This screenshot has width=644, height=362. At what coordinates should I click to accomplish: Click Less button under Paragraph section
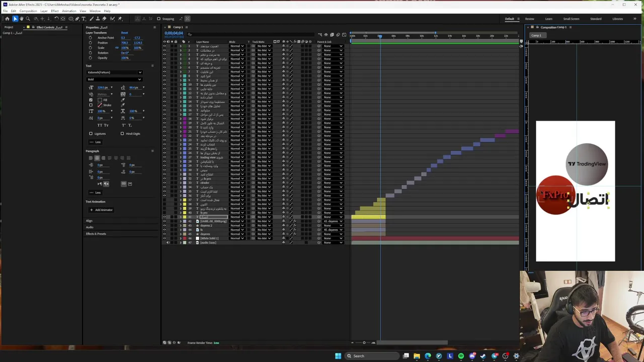[x=95, y=193]
